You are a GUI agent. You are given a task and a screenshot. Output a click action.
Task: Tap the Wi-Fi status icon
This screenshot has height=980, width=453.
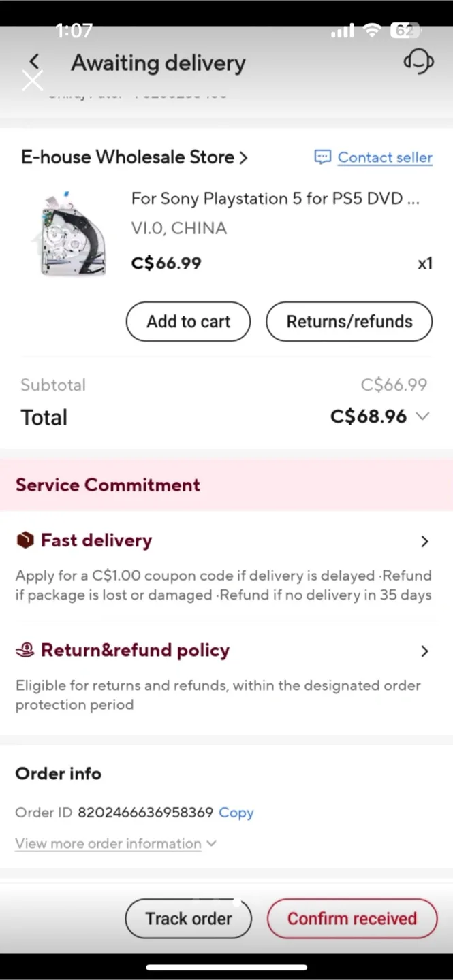(372, 31)
